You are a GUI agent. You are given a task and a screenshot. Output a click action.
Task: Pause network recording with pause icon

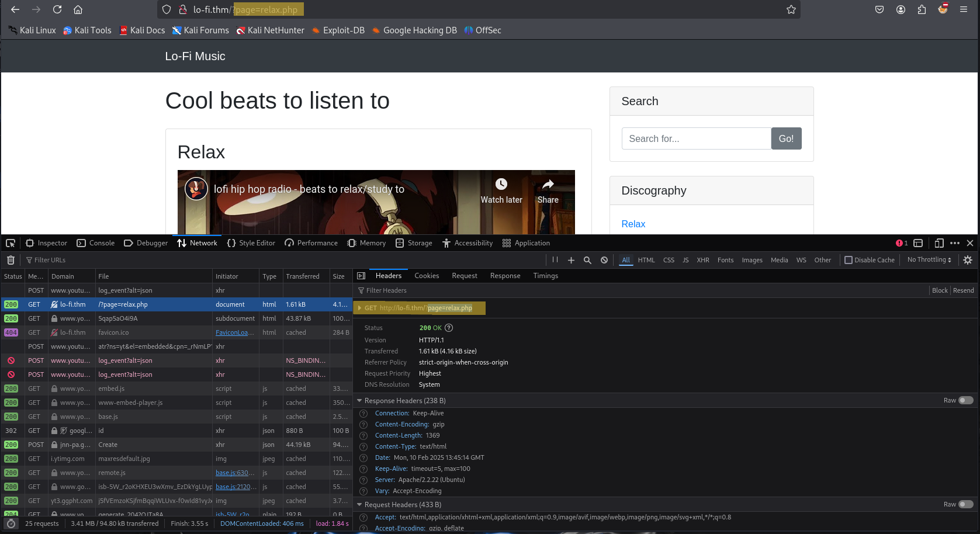[x=555, y=260]
